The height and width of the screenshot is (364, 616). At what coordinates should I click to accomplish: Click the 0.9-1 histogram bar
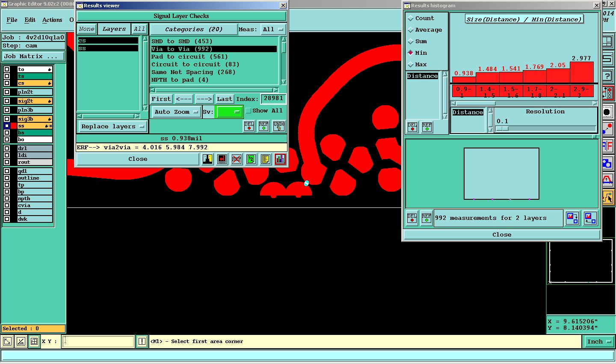pyautogui.click(x=464, y=80)
